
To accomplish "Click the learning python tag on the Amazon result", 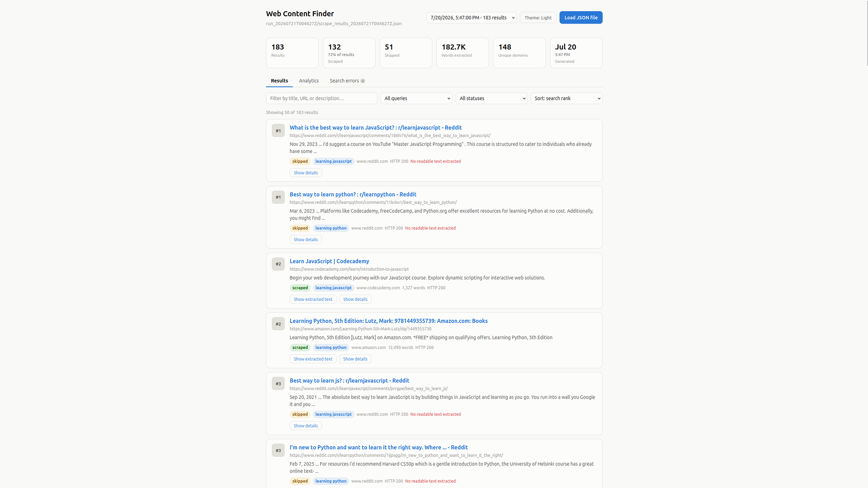I will tap(331, 348).
